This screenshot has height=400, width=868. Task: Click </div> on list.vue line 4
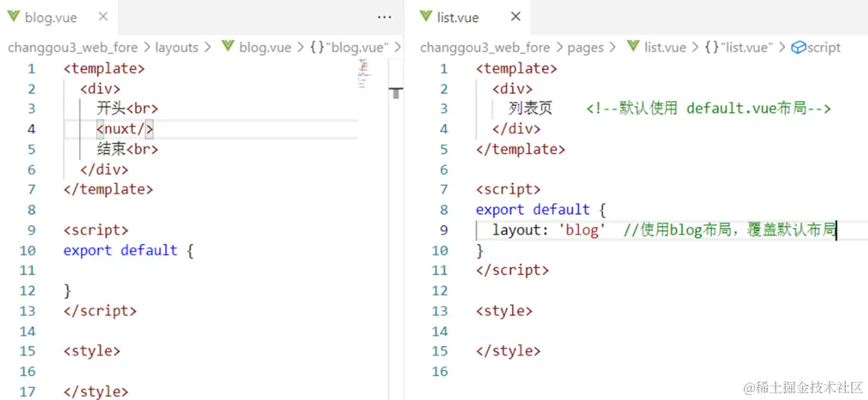tap(517, 129)
